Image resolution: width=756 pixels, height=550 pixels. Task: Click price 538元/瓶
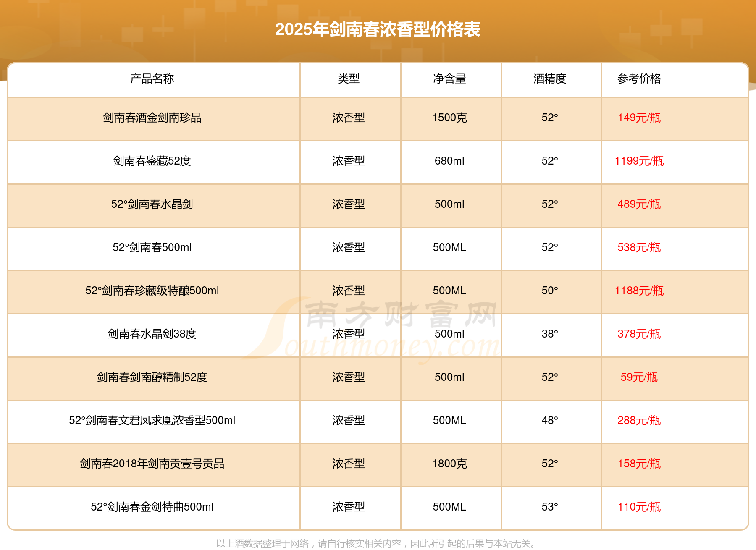[639, 247]
